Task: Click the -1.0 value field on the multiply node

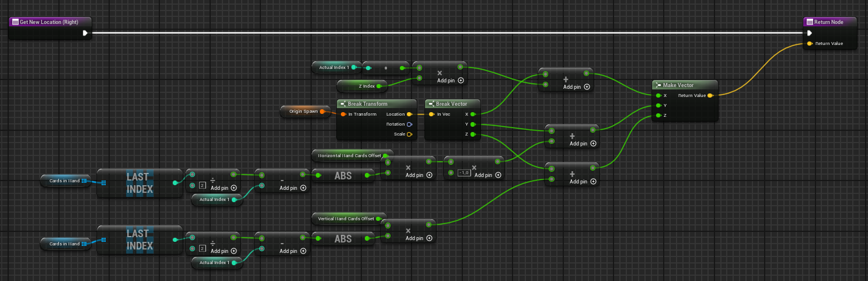Action: [x=465, y=173]
